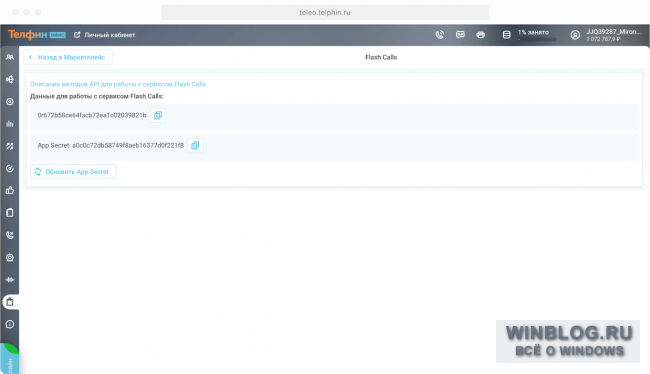Click the target circle sidebar icon
The width and height of the screenshot is (650, 374).
(10, 102)
